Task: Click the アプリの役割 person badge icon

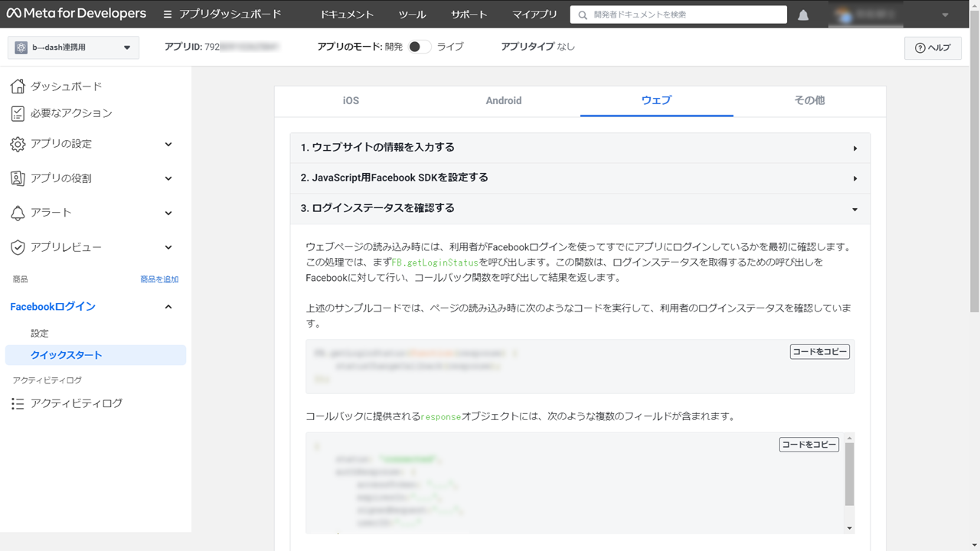Action: click(18, 178)
